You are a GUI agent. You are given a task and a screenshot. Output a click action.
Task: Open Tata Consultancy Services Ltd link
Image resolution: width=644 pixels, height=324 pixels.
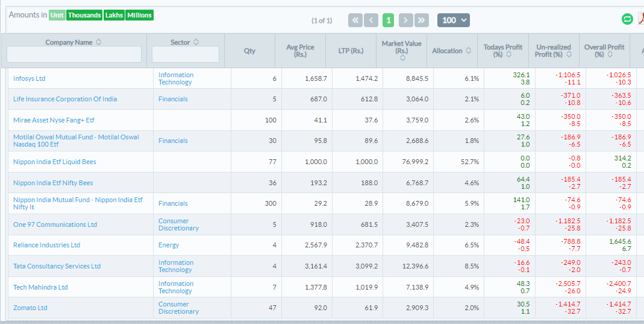[57, 266]
